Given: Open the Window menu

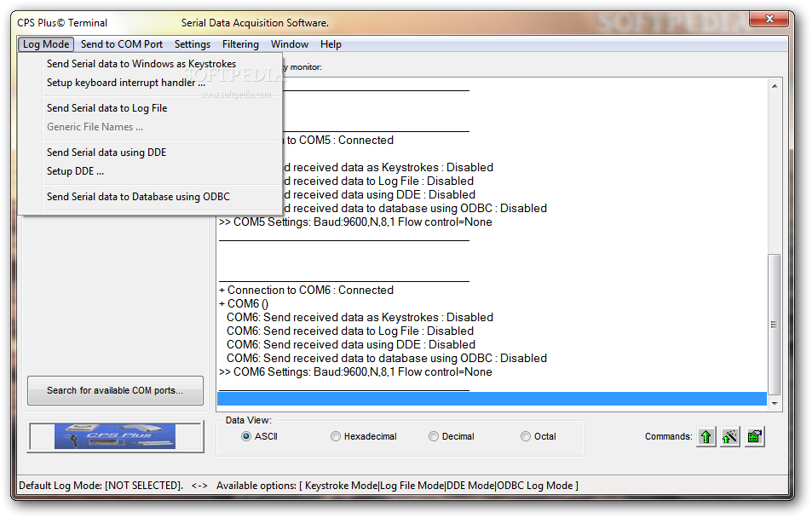Looking at the screenshot, I should tap(290, 44).
